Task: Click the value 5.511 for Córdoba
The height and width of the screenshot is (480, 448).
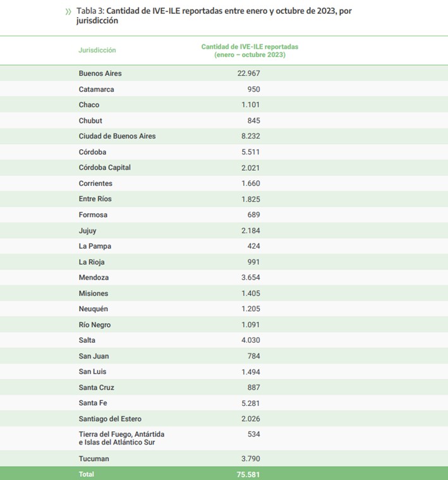Action: pos(250,152)
